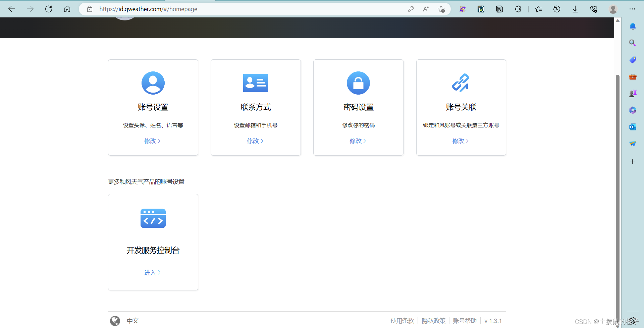Screen dimensions: 644x328
Task: Open the sidebar search icon
Action: coord(633,43)
